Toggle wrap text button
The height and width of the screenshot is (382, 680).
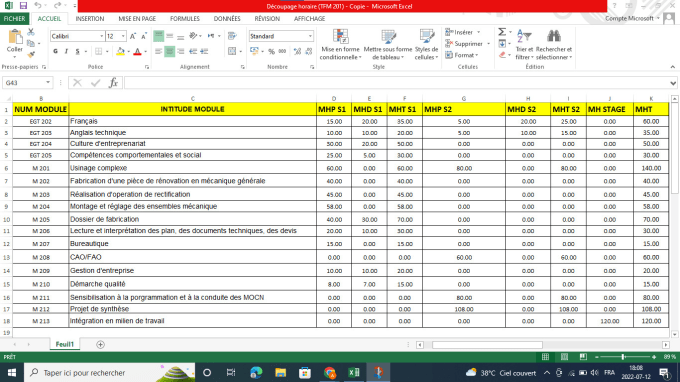pos(232,36)
